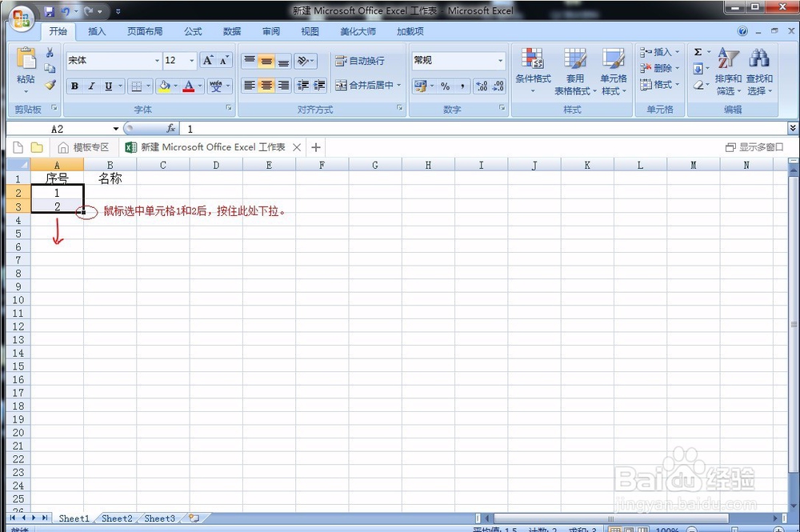
Task: Save the workbook with the floppy icon
Action: pyautogui.click(x=50, y=10)
